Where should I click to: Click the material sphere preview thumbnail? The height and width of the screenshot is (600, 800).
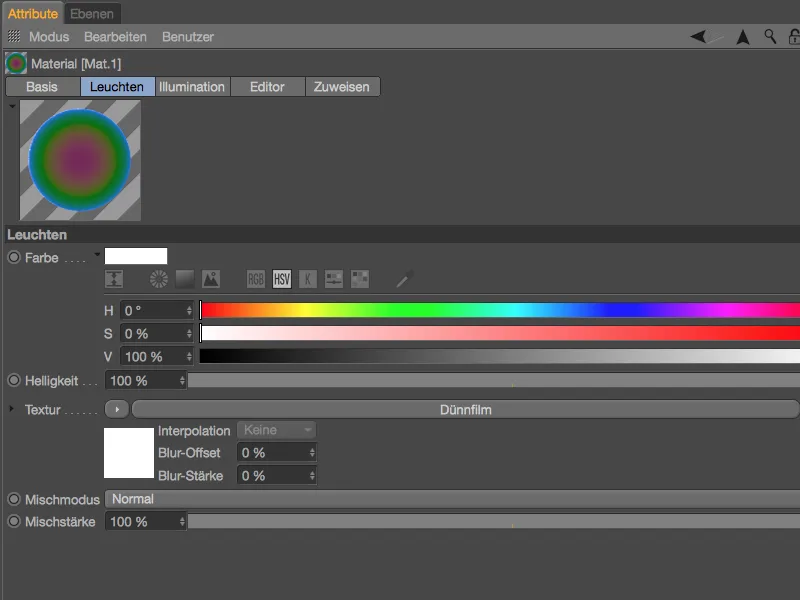click(80, 160)
